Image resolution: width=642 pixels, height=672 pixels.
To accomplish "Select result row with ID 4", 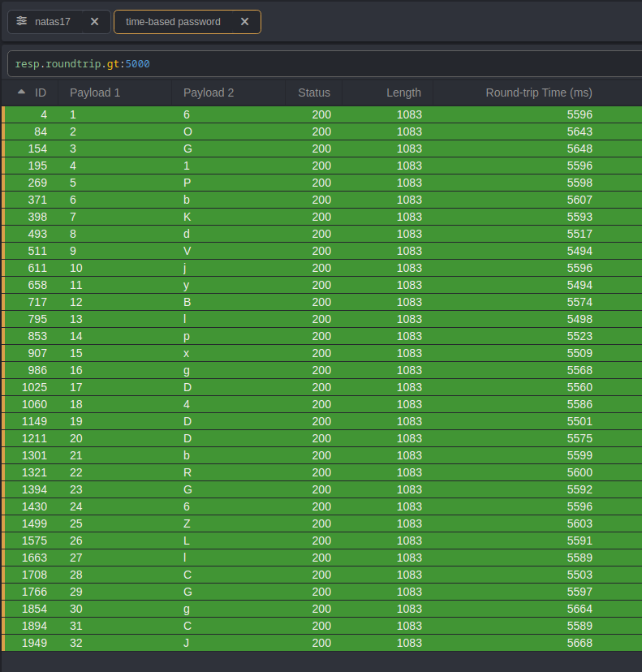I will [321, 115].
